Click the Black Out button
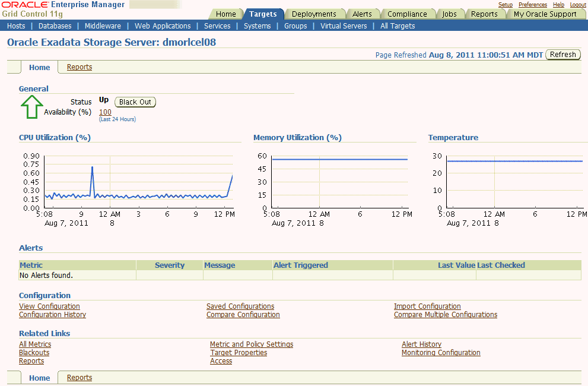Image resolution: width=588 pixels, height=386 pixels. coord(135,102)
